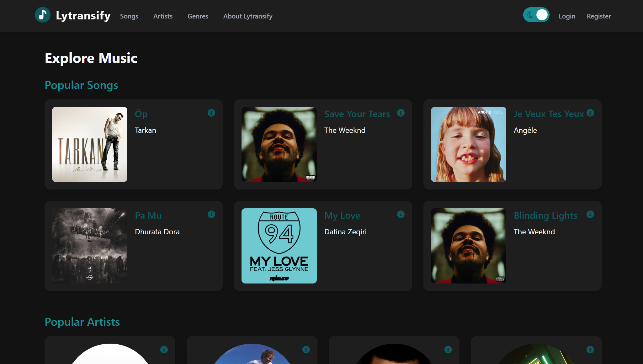Click the artist name Tarkan

[146, 130]
